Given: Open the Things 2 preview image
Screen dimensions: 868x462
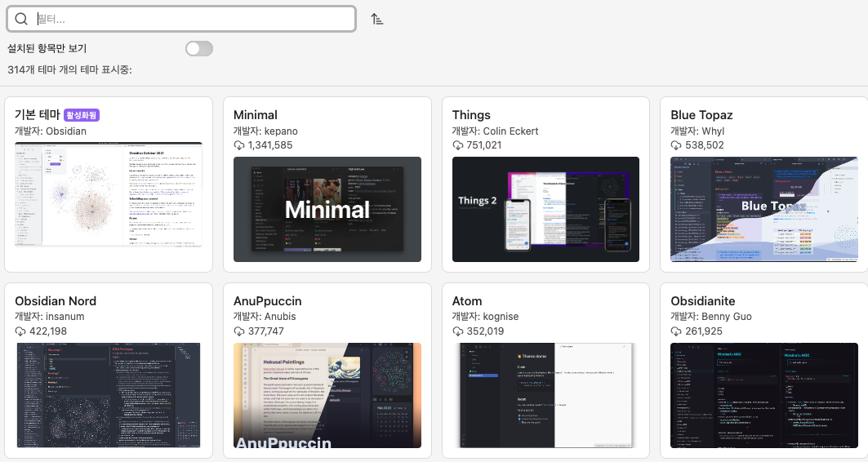Looking at the screenshot, I should (x=545, y=209).
